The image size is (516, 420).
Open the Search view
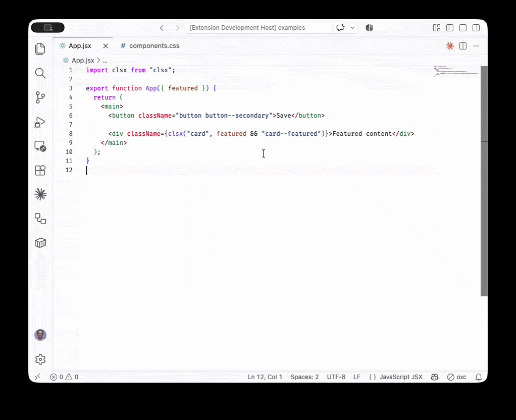click(x=40, y=73)
